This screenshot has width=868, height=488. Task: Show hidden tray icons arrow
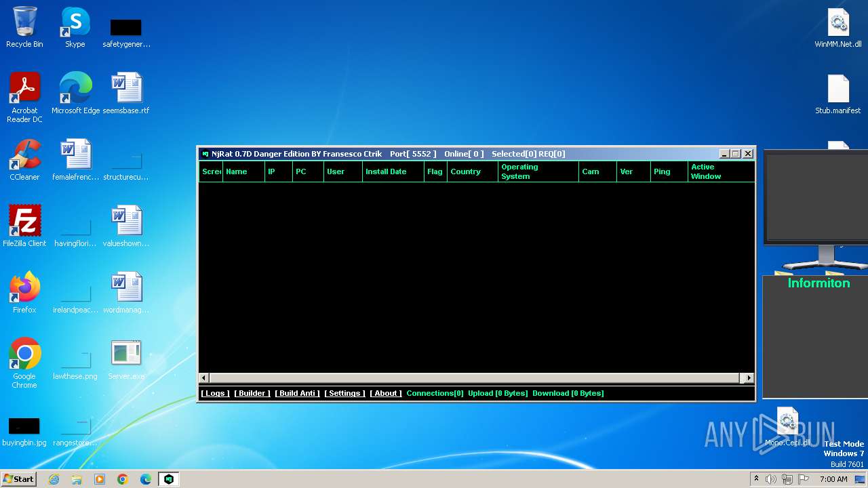tap(756, 479)
